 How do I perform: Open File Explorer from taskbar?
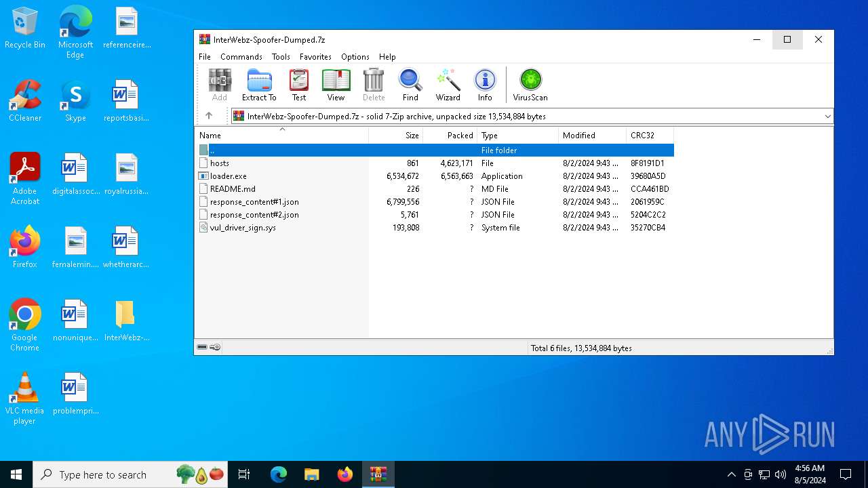click(x=311, y=474)
